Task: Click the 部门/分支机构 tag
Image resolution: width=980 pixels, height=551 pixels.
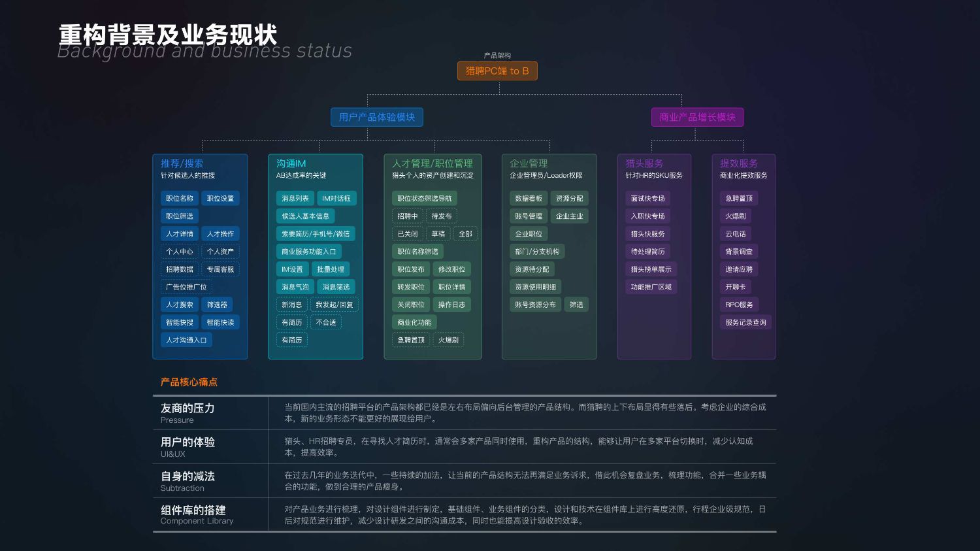Action: coord(537,252)
